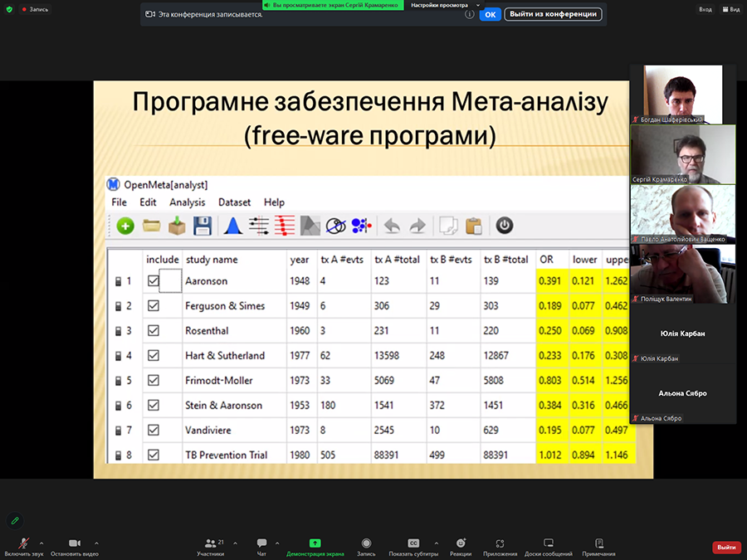Open the Участники participants panel
The image size is (747, 560).
(211, 547)
